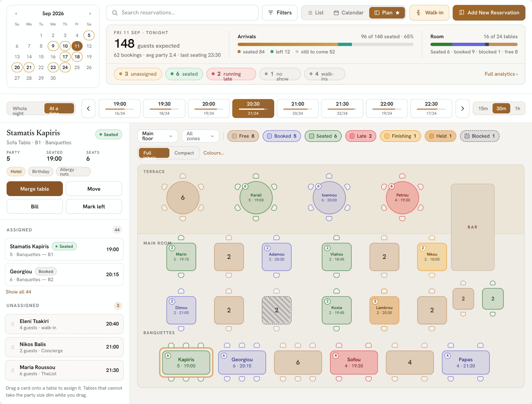Open Colours… options
Screen dimensions: 532x404
click(x=214, y=153)
